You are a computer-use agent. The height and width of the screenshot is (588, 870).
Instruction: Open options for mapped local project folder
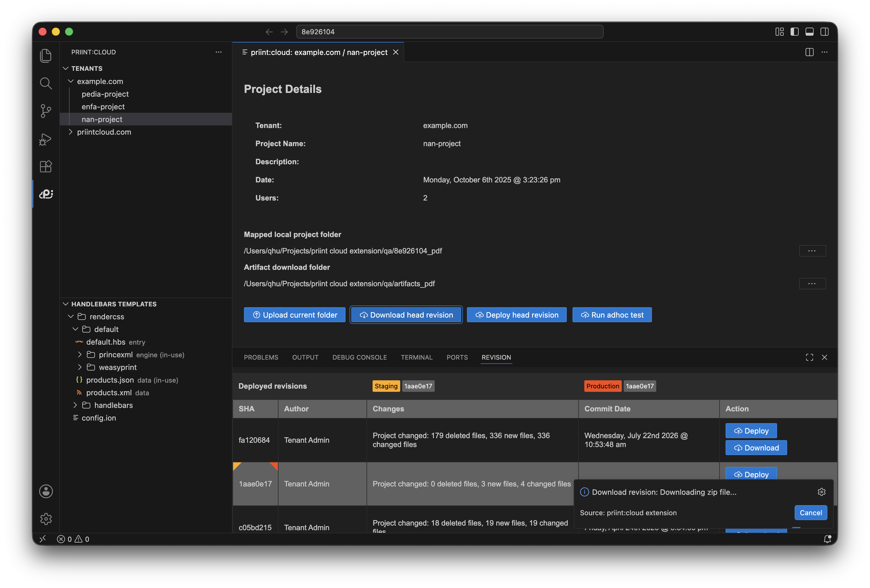click(x=812, y=251)
